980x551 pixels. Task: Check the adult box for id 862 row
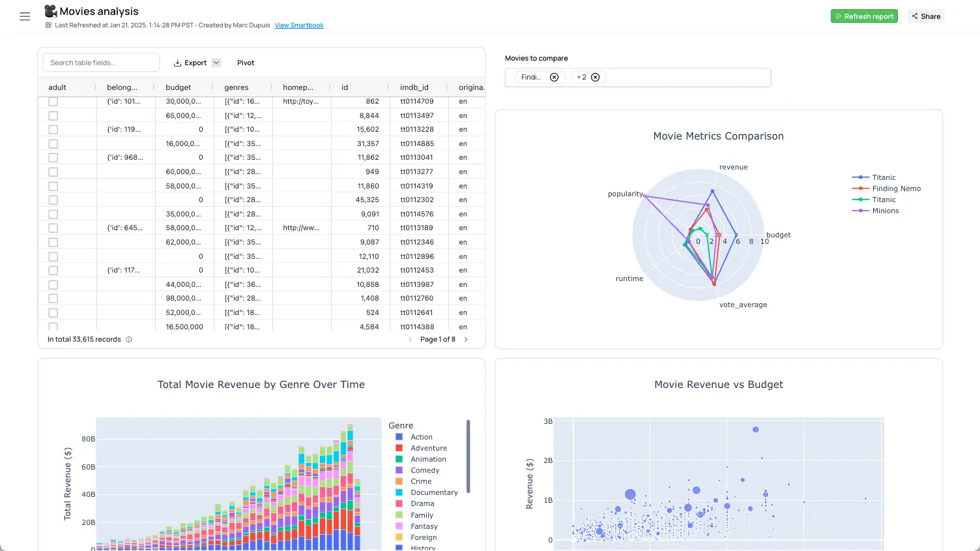click(53, 102)
